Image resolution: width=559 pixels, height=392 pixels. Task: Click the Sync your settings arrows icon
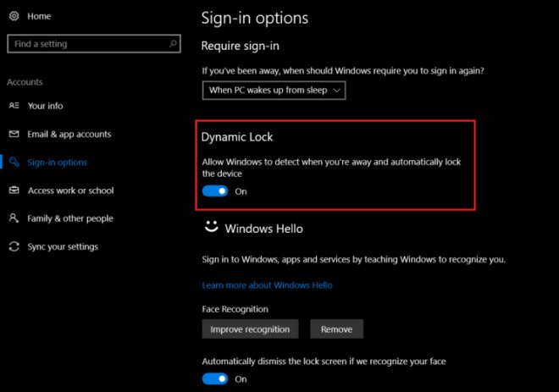click(x=14, y=246)
